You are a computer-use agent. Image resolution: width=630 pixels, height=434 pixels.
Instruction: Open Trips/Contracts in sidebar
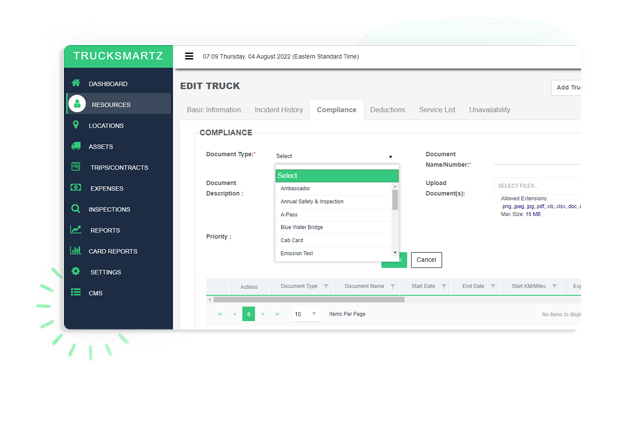pos(119,167)
